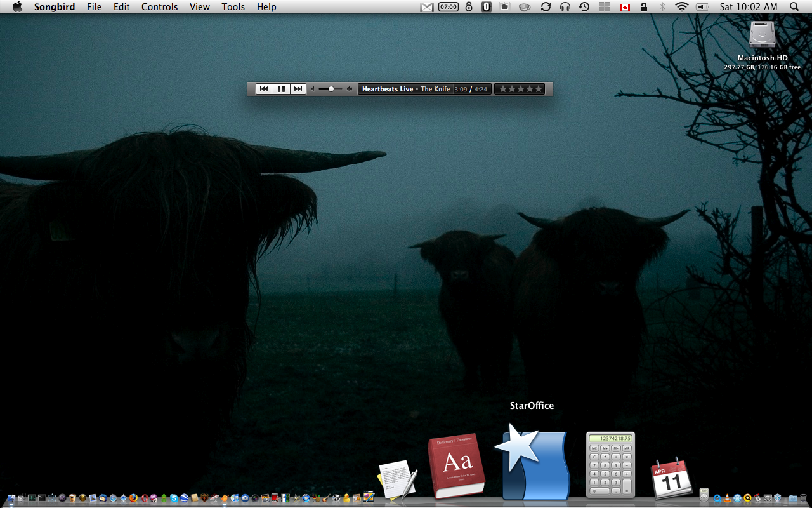This screenshot has width=812, height=508.
Task: Open Spotlight search magnifier
Action: (x=795, y=7)
